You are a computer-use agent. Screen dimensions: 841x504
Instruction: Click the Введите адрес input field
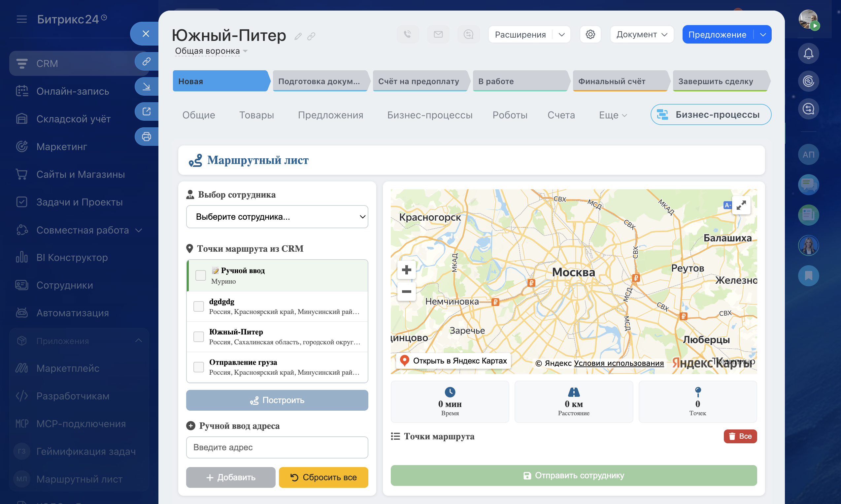(277, 447)
